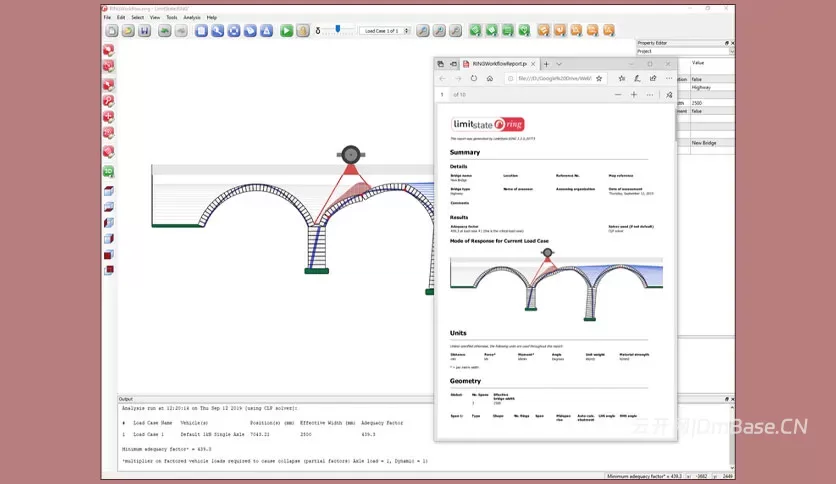Click the third red sidebar tool icon

pos(109,85)
